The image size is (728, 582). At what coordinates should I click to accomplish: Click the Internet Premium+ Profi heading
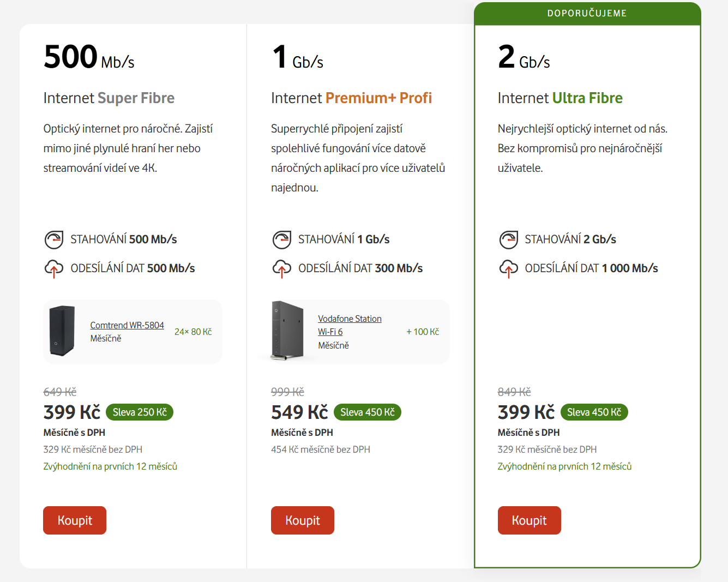point(351,98)
